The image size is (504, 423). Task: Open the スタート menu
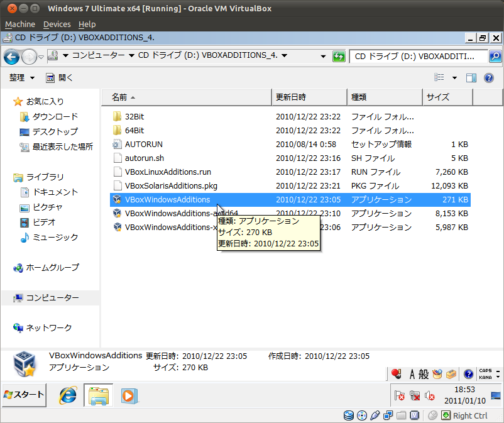(x=25, y=395)
